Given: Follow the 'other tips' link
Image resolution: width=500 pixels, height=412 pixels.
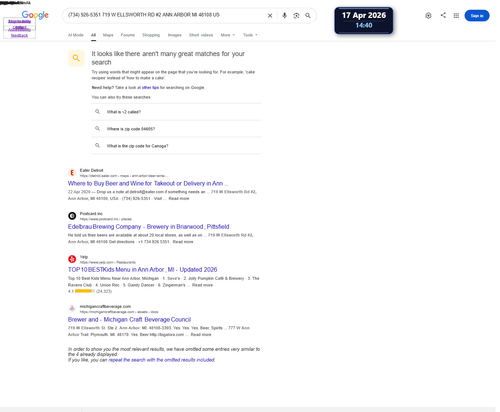Looking at the screenshot, I should tap(150, 88).
